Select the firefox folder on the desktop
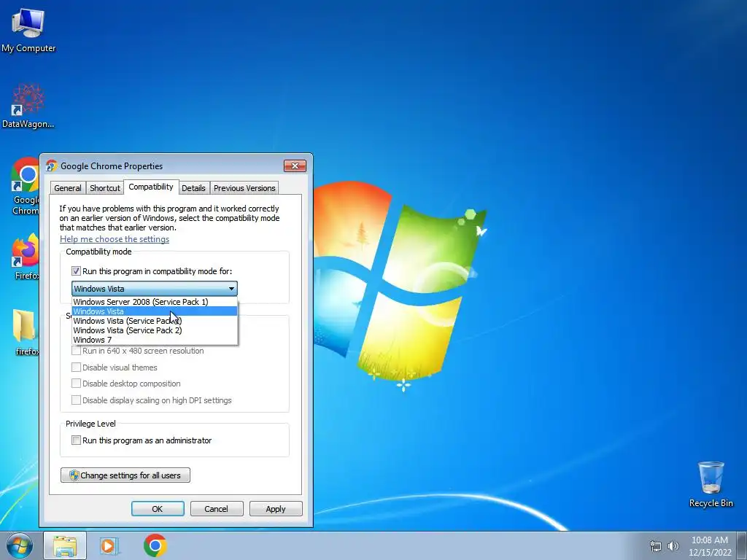 tap(26, 332)
